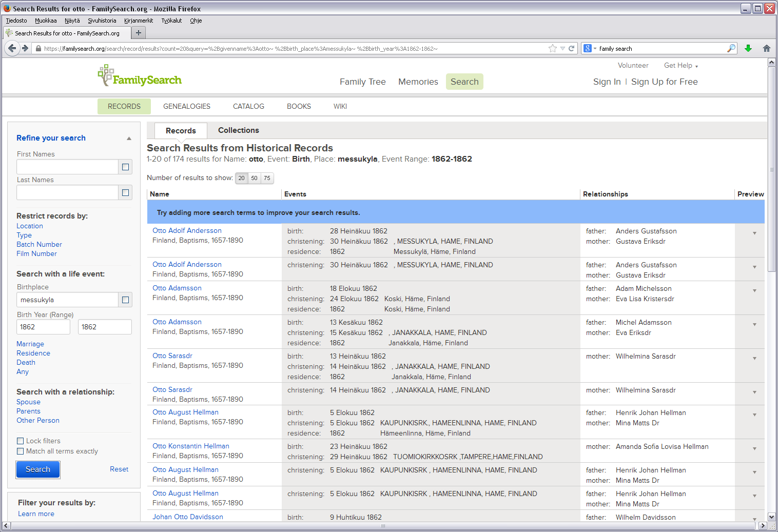The width and height of the screenshot is (778, 532).
Task: Enable the Lock filters checkbox
Action: (21, 441)
